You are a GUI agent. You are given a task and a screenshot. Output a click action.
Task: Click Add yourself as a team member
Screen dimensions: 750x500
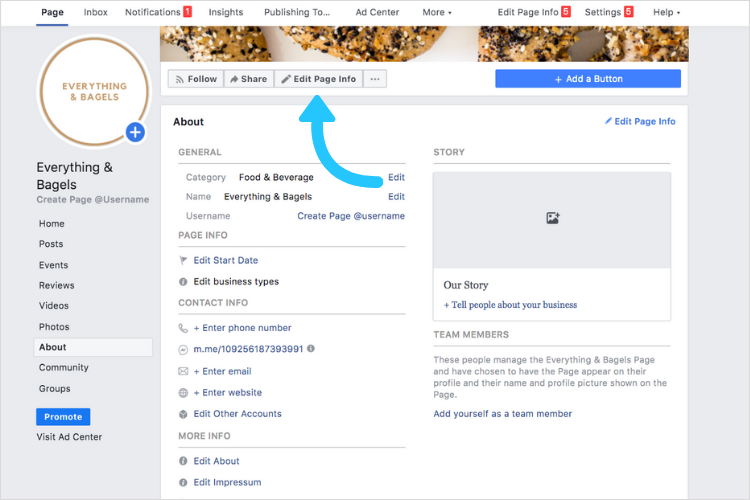pos(502,414)
